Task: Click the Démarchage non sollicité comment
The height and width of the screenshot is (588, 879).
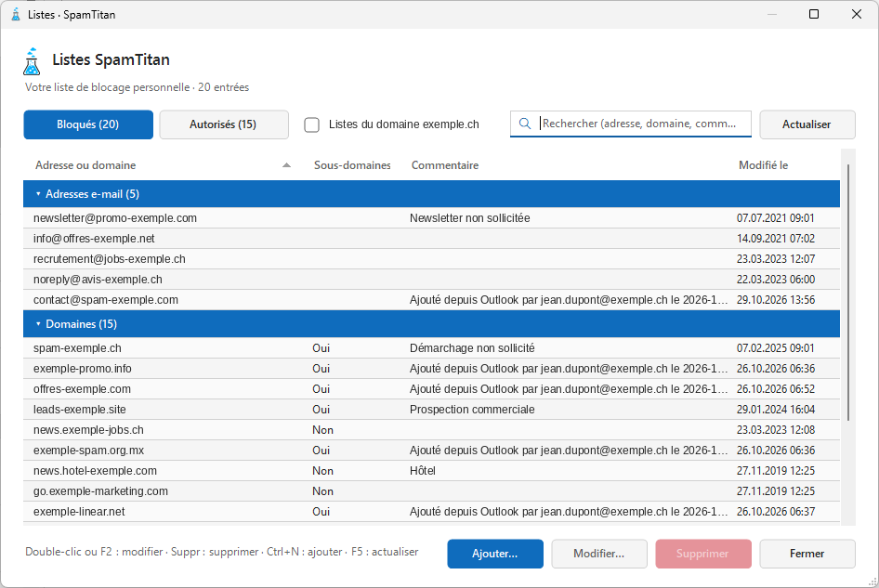Action: point(472,348)
